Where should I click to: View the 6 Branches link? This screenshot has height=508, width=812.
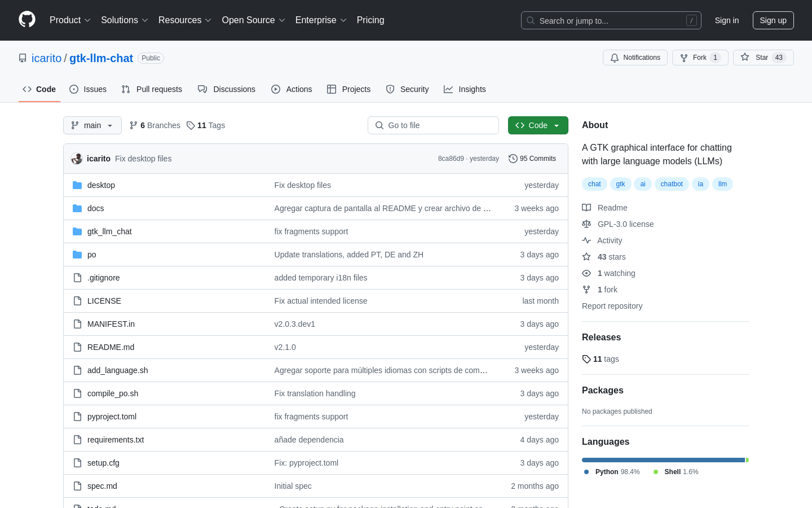point(155,125)
